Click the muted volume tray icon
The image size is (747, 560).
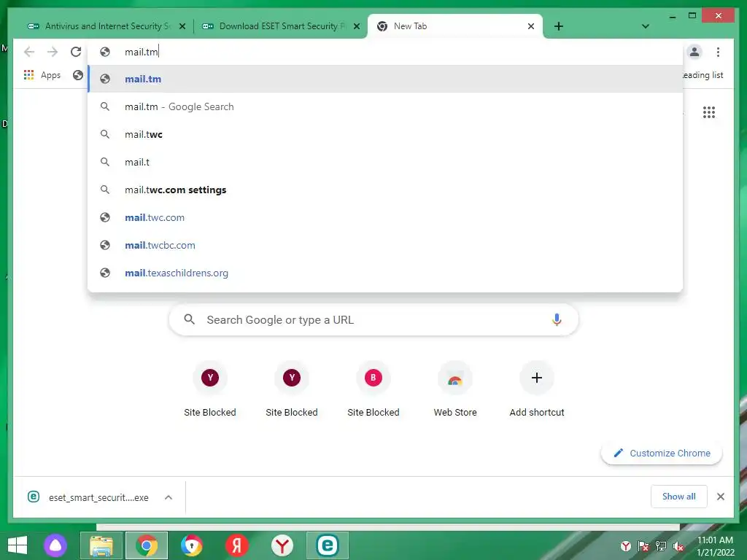point(678,546)
